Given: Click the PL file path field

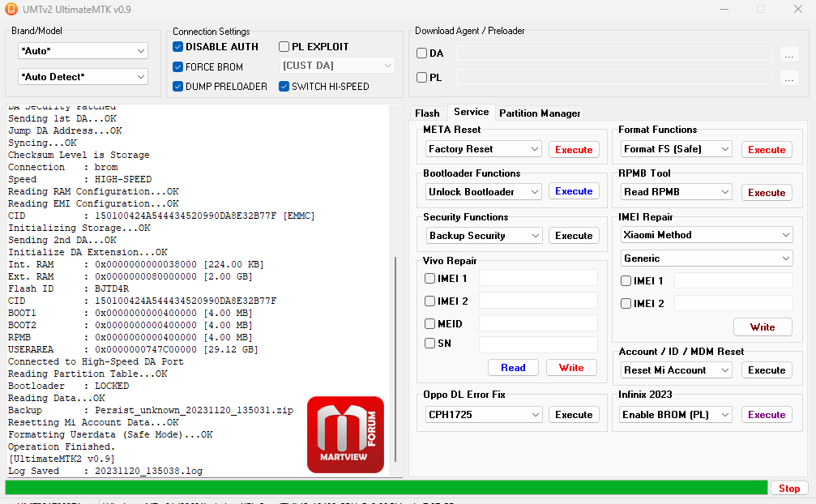Looking at the screenshot, I should click(614, 78).
